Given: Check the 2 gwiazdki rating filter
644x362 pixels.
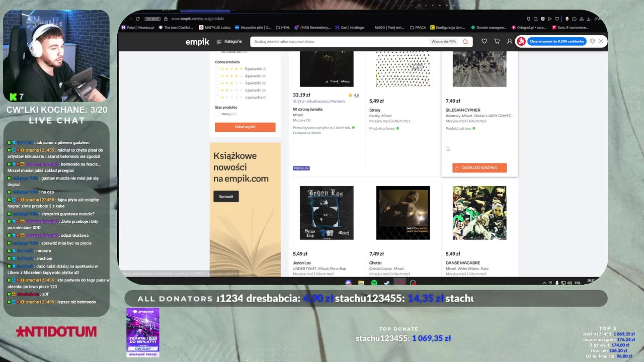Looking at the screenshot, I should (217, 90).
